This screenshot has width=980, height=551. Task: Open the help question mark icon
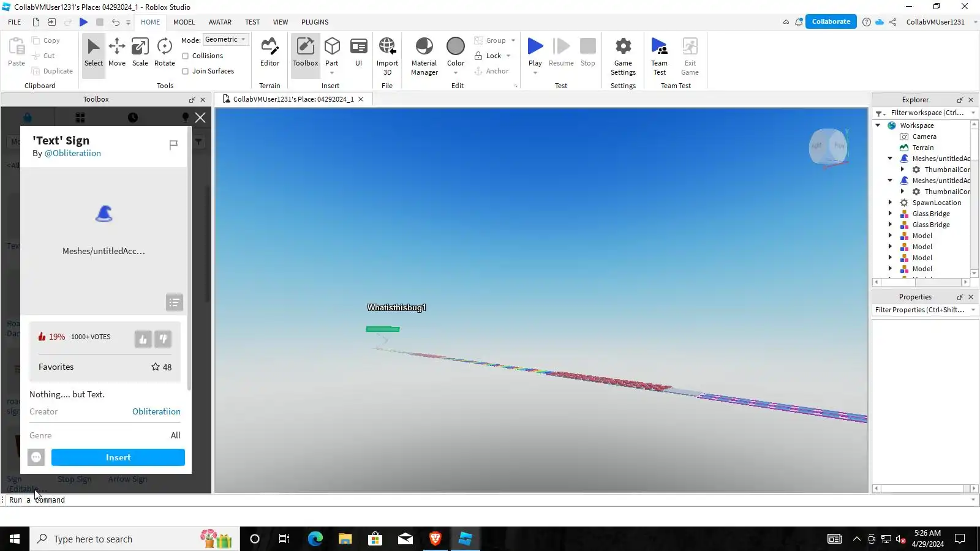click(x=866, y=22)
